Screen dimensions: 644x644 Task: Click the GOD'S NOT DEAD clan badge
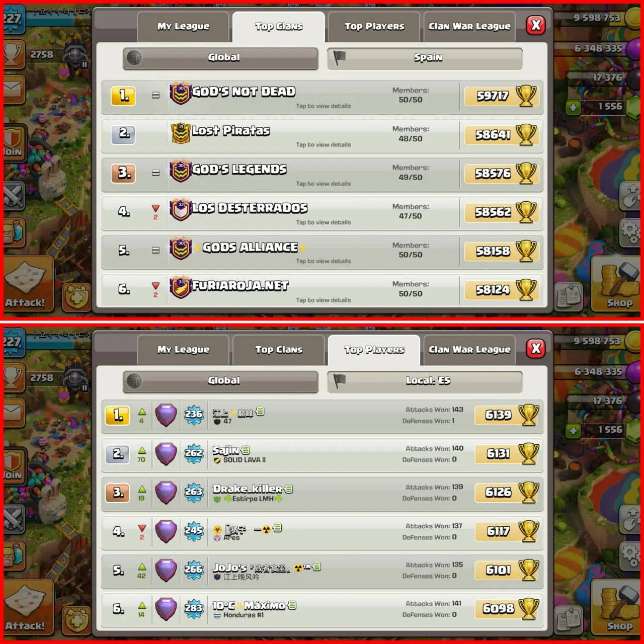pos(180,94)
